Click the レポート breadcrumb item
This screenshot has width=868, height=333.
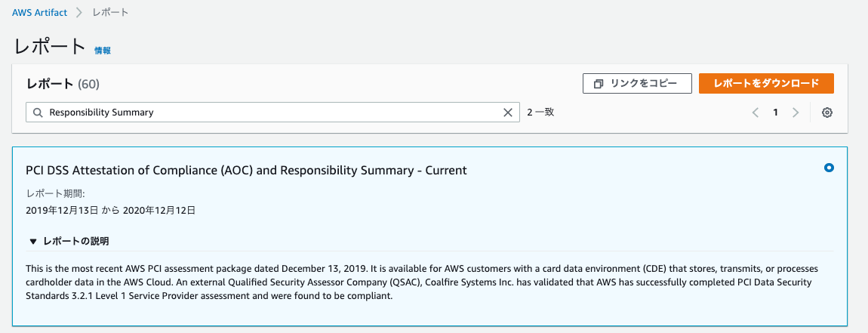[111, 13]
